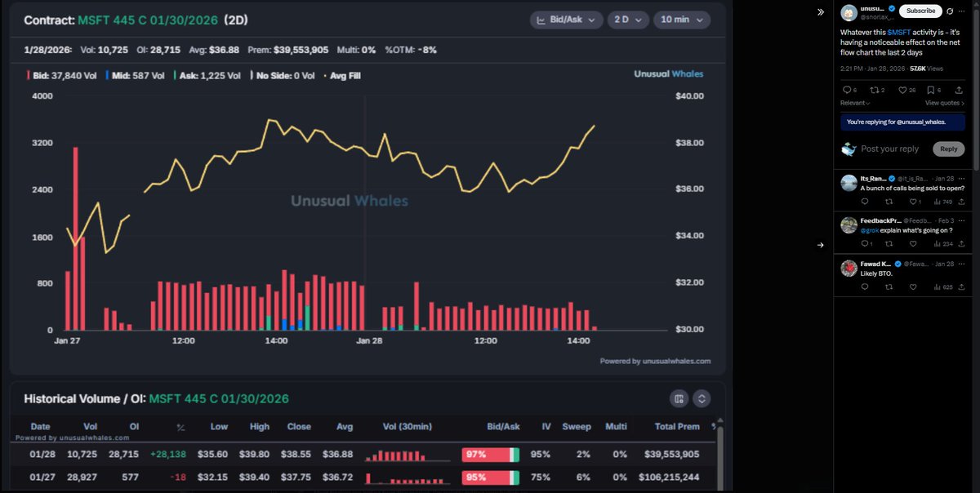The width and height of the screenshot is (980, 493).
Task: Repost the main MSFT post
Action: (x=875, y=91)
